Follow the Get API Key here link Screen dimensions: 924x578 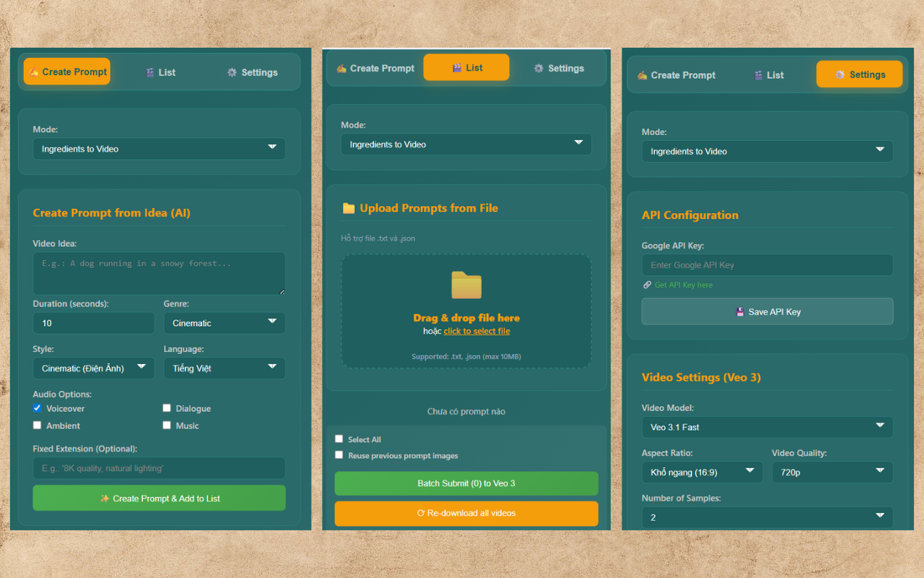pos(683,285)
